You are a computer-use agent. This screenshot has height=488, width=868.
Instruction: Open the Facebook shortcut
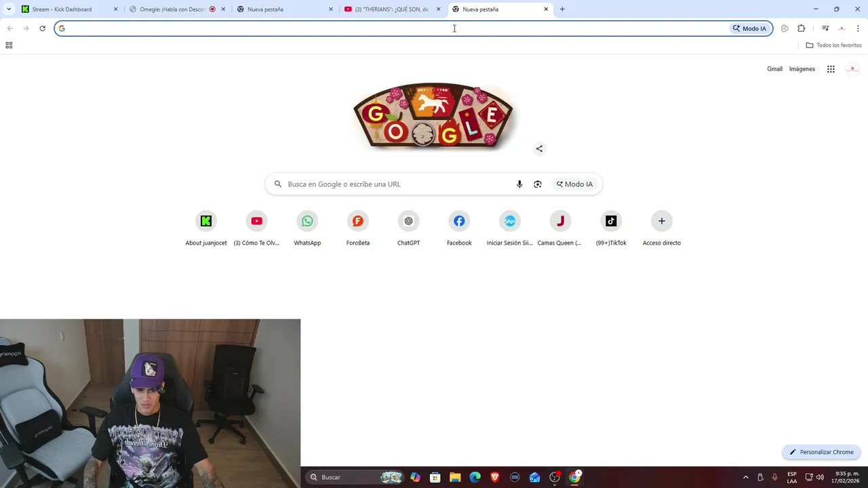[x=459, y=228]
